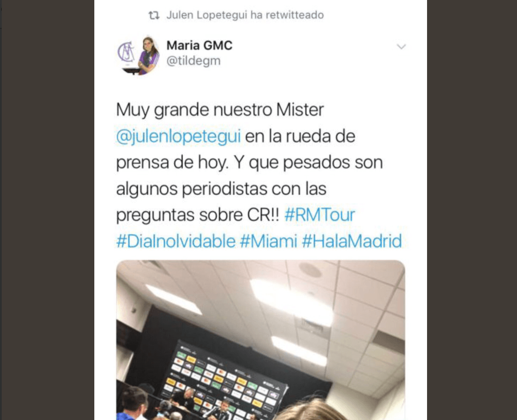Open the Maria GMC display name
This screenshot has height=420, width=517.
click(x=199, y=45)
